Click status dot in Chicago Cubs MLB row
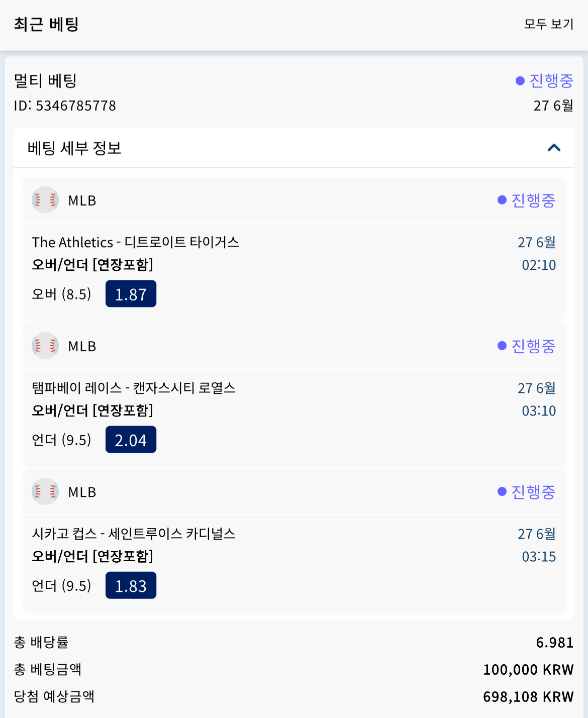Viewport: 588px width, 718px height. (502, 491)
